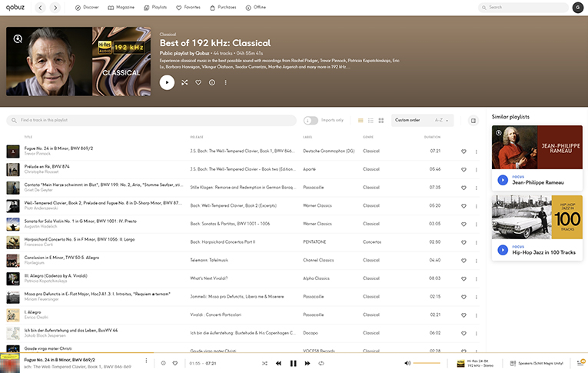Play the Jean-Philippe Rameau similar playlist
The height and width of the screenshot is (373, 588).
(x=503, y=180)
